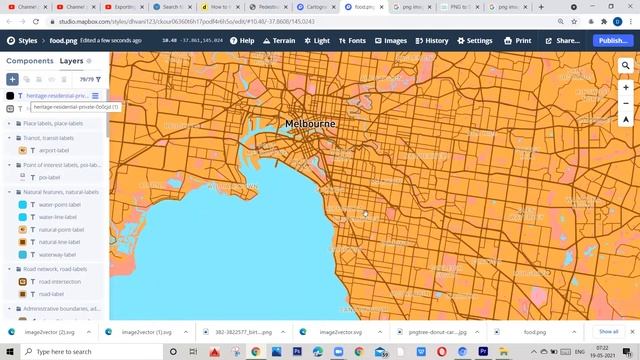640x360 pixels.
Task: Click the Mapbox Styles logo icon
Action: click(11, 40)
